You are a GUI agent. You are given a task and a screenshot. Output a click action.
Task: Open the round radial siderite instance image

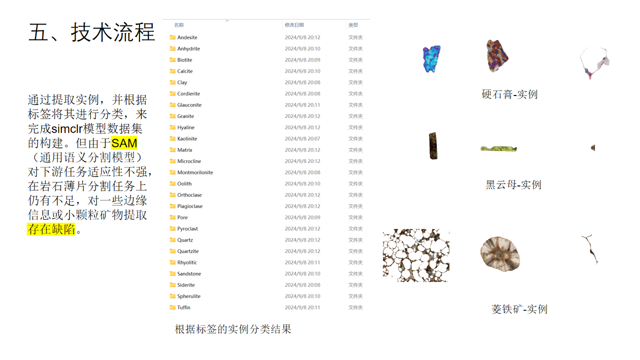point(500,253)
